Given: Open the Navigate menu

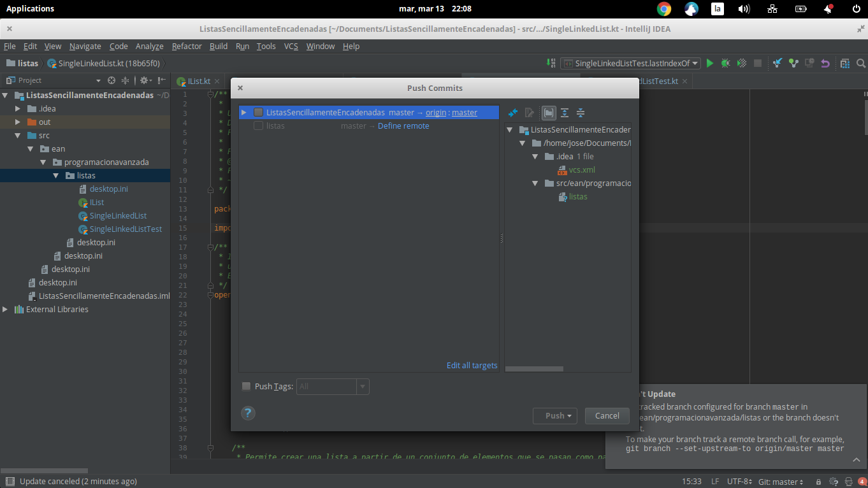Looking at the screenshot, I should [x=85, y=46].
